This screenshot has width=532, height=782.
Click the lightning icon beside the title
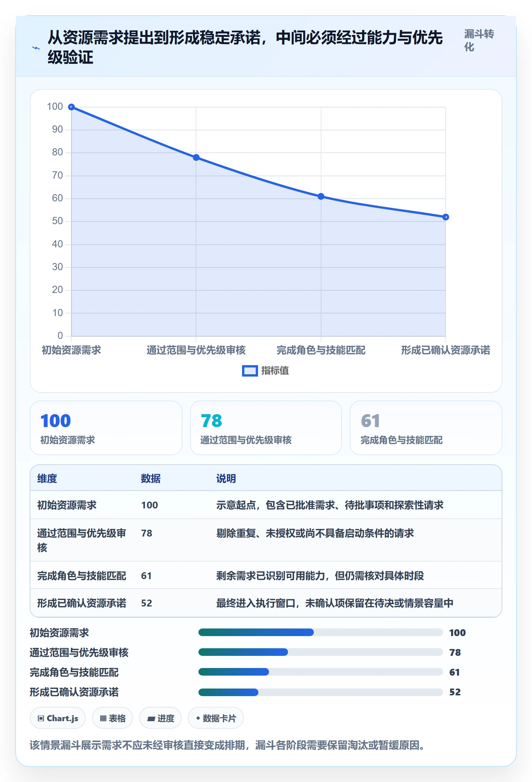point(36,48)
